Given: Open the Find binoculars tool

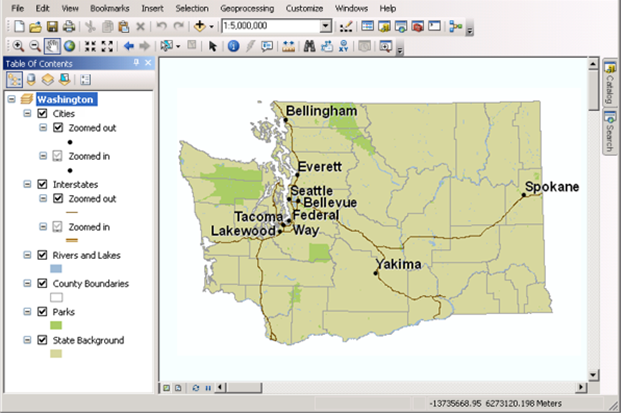Looking at the screenshot, I should [310, 46].
